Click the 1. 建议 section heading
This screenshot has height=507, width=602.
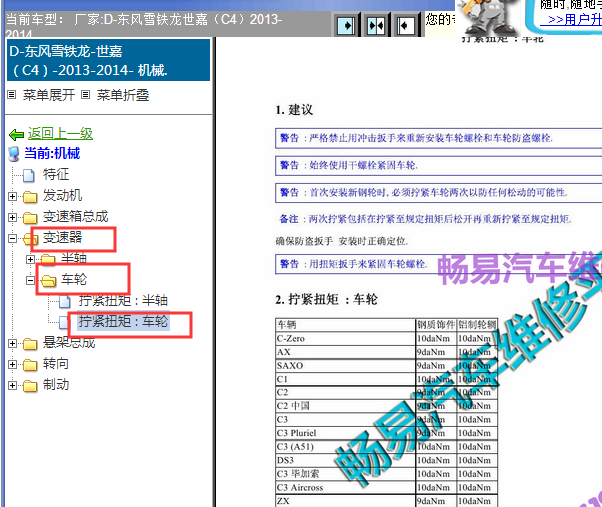point(294,110)
